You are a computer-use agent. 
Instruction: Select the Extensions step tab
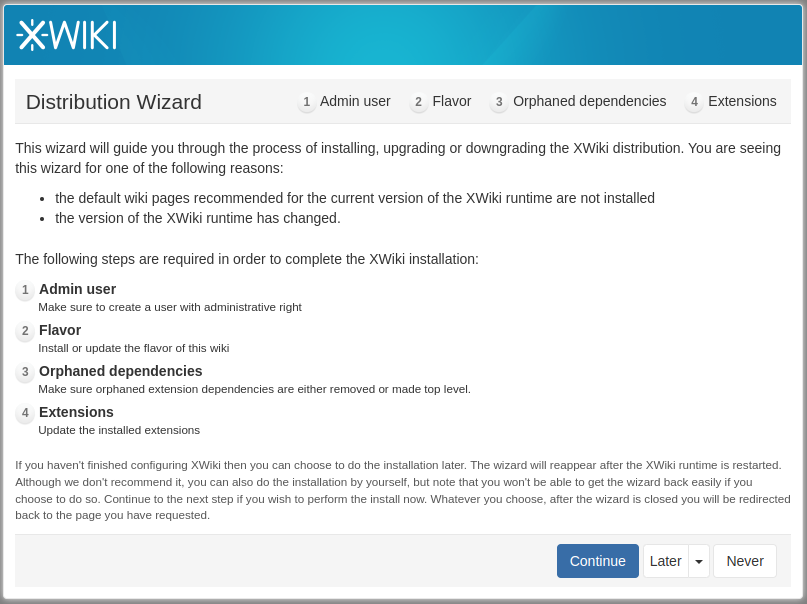742,101
